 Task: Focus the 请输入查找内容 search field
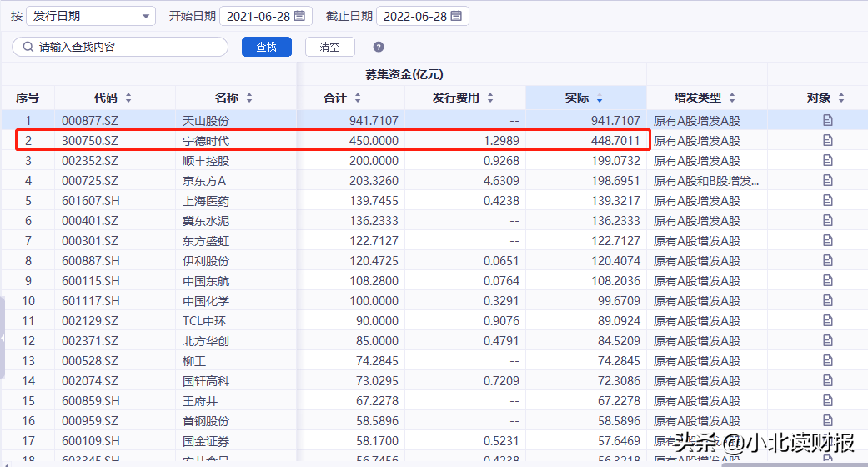(x=120, y=47)
